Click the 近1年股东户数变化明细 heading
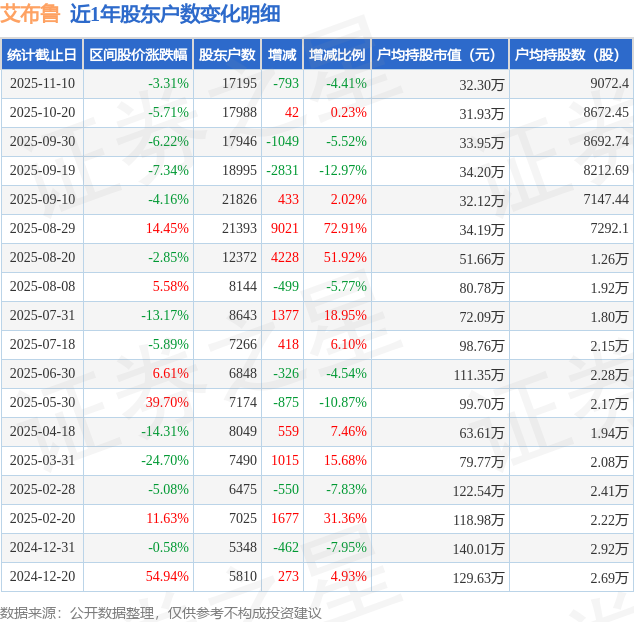The height and width of the screenshot is (622, 634). coord(175,14)
